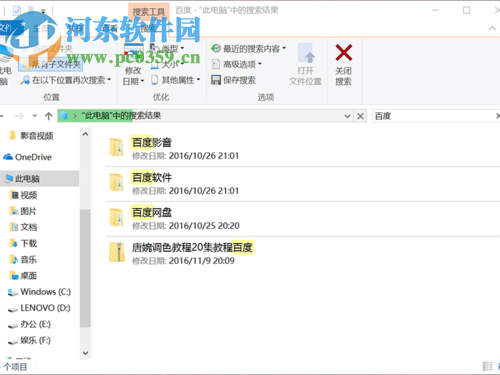Click the zip archive icon for 唐婉调色教程
500x375 pixels.
tap(117, 253)
